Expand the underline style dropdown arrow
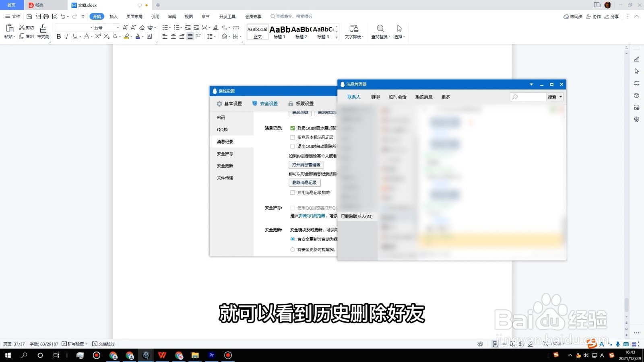Viewport: 644px width, 362px height. tap(80, 36)
